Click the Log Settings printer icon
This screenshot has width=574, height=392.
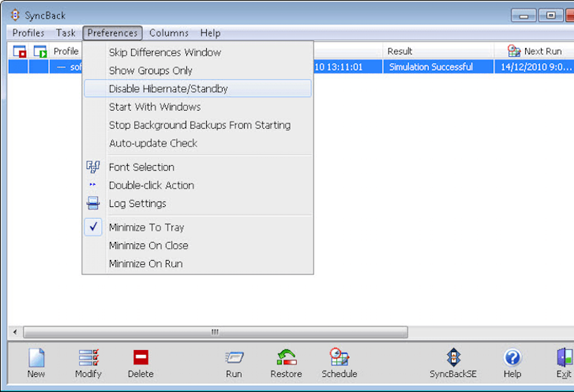coord(93,203)
